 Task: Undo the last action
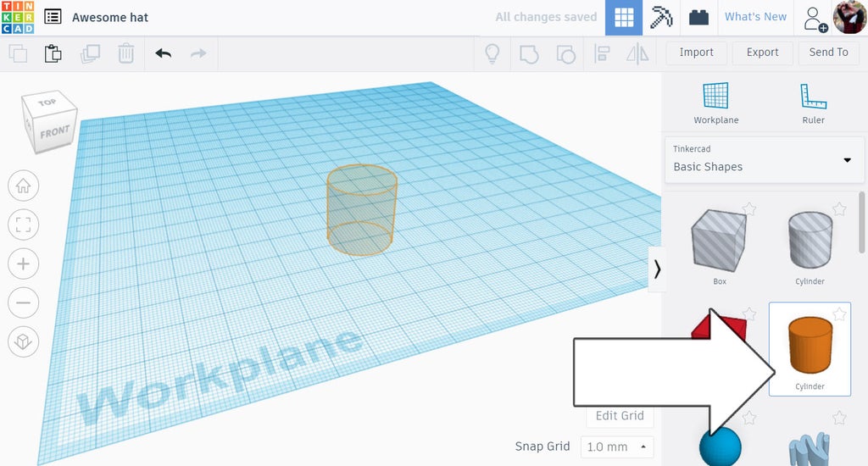point(164,53)
